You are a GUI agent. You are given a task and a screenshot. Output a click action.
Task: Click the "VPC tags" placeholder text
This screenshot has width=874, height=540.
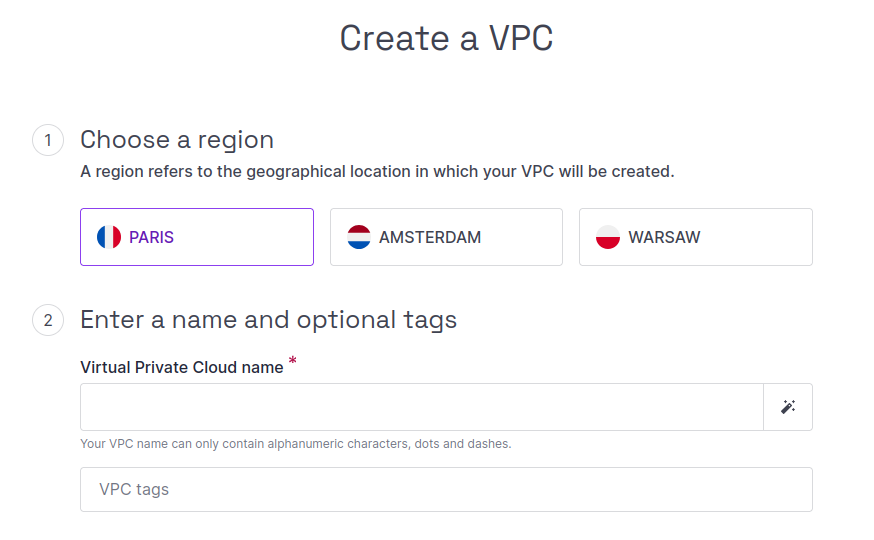click(134, 490)
